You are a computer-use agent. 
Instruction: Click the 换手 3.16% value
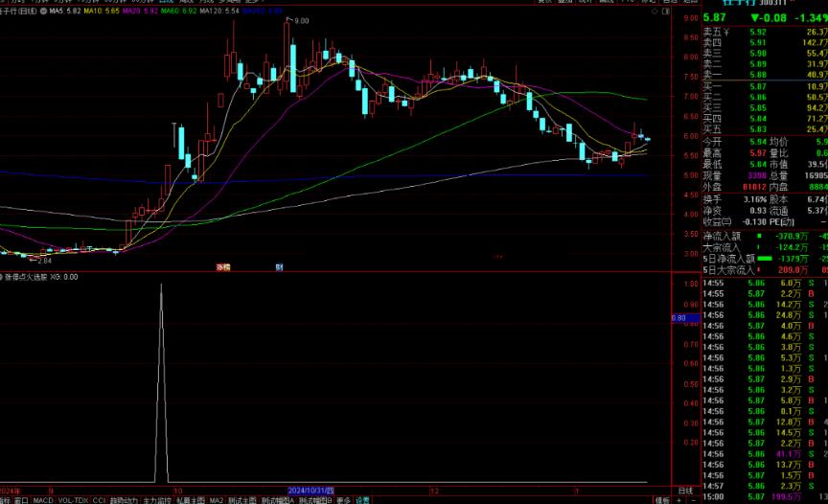tap(755, 199)
